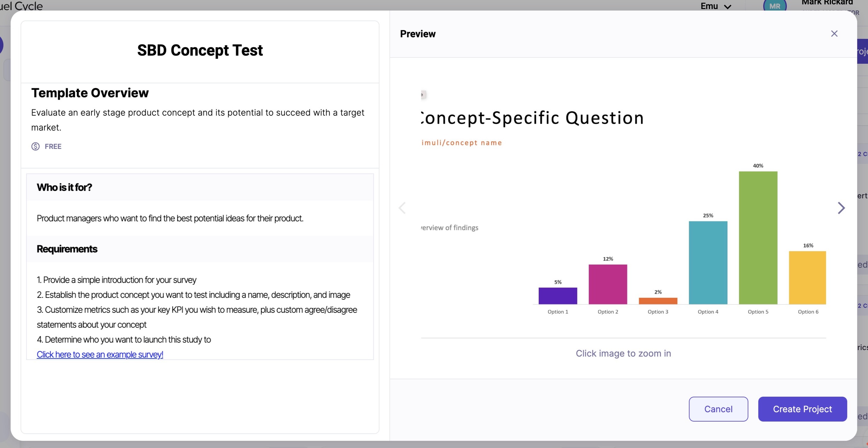This screenshot has width=868, height=448.
Task: Select the Who is it for? heading
Action: click(x=64, y=187)
